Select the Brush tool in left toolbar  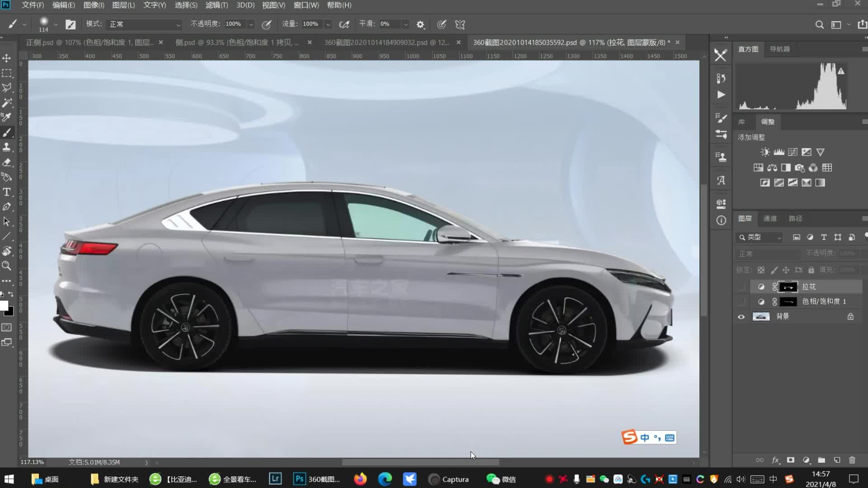click(7, 132)
